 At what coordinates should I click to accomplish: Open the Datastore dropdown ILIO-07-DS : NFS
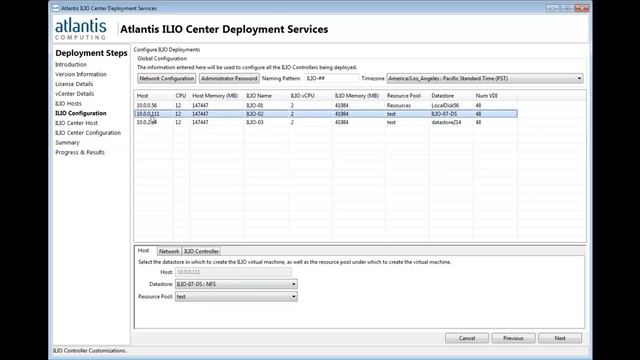point(236,284)
